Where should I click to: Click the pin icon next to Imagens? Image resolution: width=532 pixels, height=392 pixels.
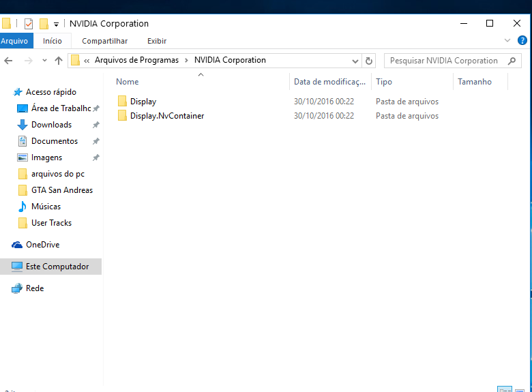pyautogui.click(x=96, y=157)
